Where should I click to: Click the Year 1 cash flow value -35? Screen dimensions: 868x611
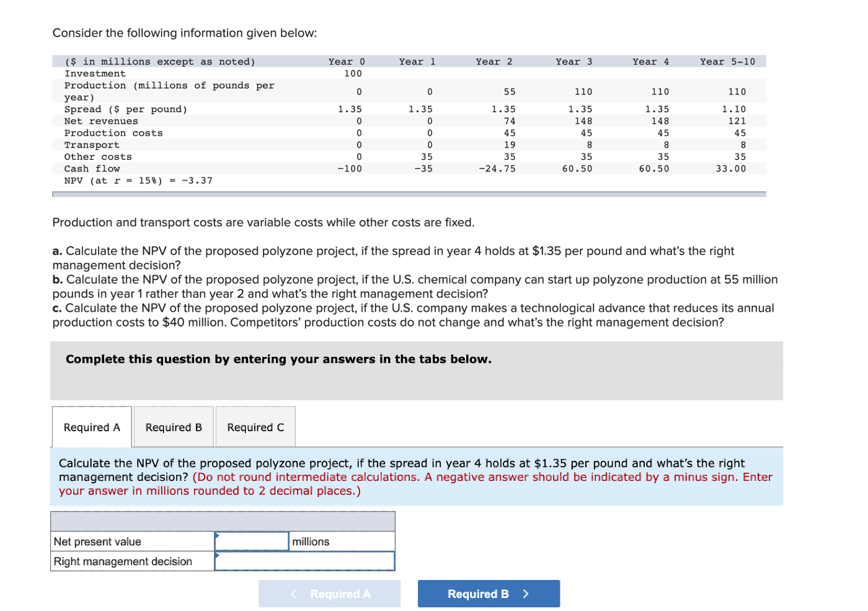pyautogui.click(x=423, y=169)
